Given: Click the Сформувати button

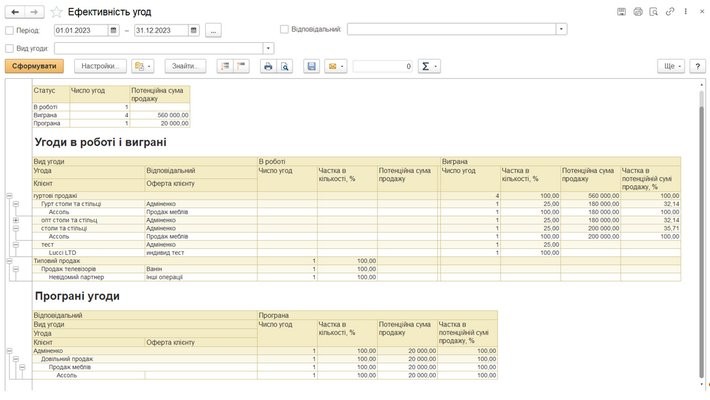Looking at the screenshot, I should [x=34, y=66].
